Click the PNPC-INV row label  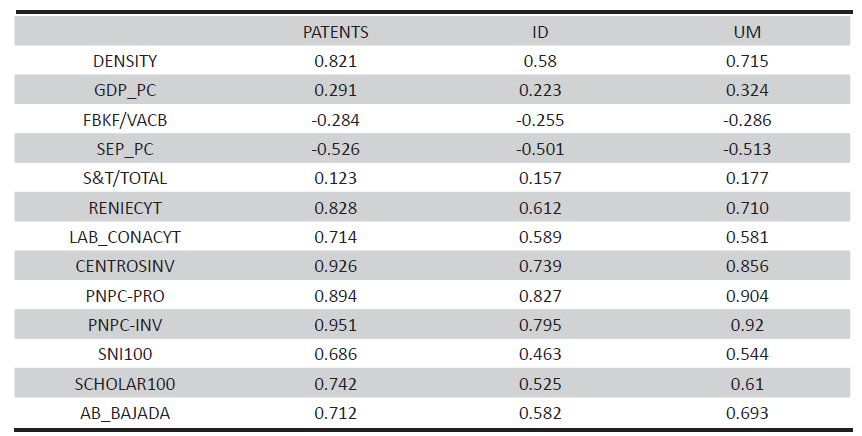(125, 325)
